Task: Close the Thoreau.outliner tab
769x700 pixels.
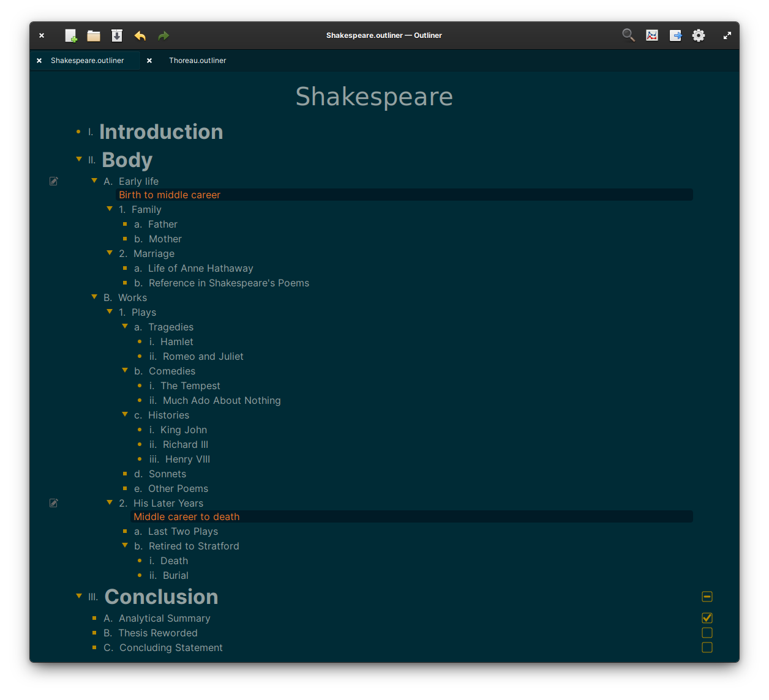Action: [149, 61]
